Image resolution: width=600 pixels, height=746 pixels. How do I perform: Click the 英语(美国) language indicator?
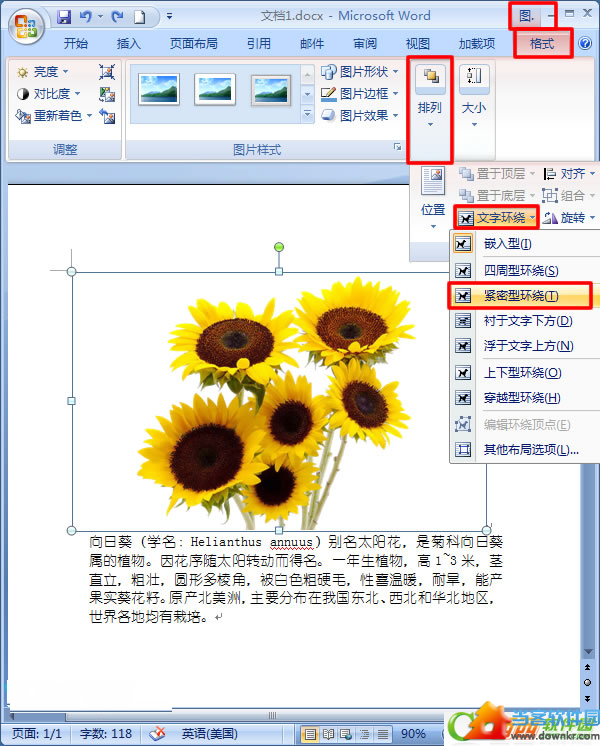(209, 733)
